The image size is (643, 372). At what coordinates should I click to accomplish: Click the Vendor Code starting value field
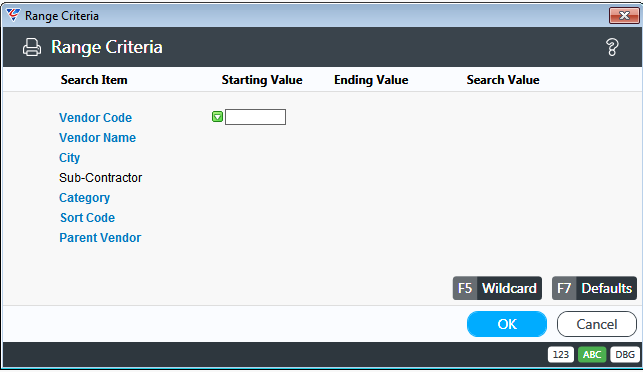click(x=255, y=117)
